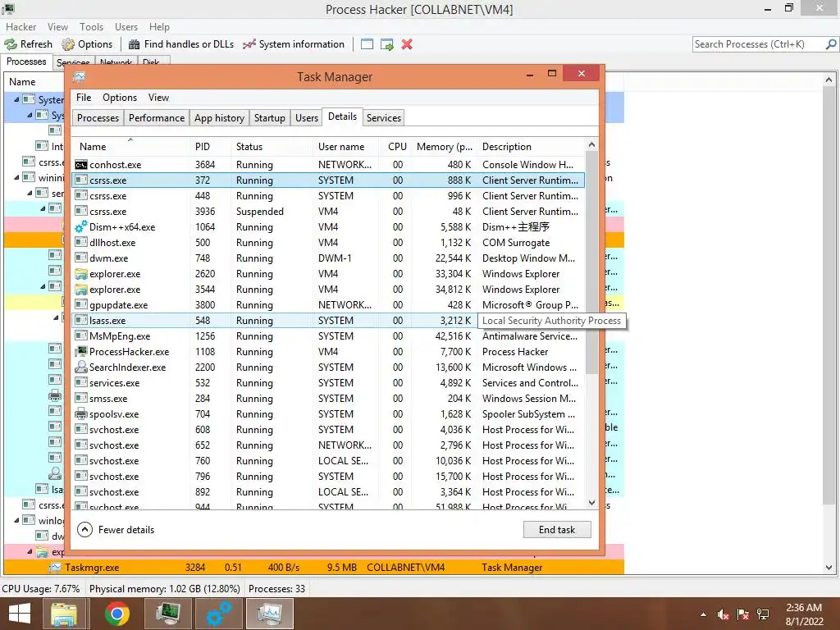Collapse the wininit tree node in Process Hacker
This screenshot has height=630, width=840.
[x=16, y=177]
